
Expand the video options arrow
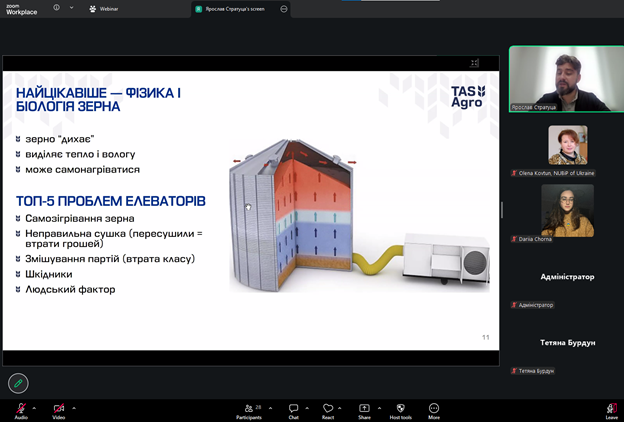tap(73, 407)
